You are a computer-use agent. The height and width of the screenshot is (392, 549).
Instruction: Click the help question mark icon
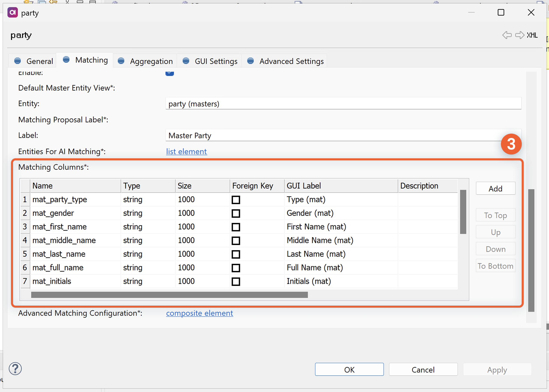[15, 369]
